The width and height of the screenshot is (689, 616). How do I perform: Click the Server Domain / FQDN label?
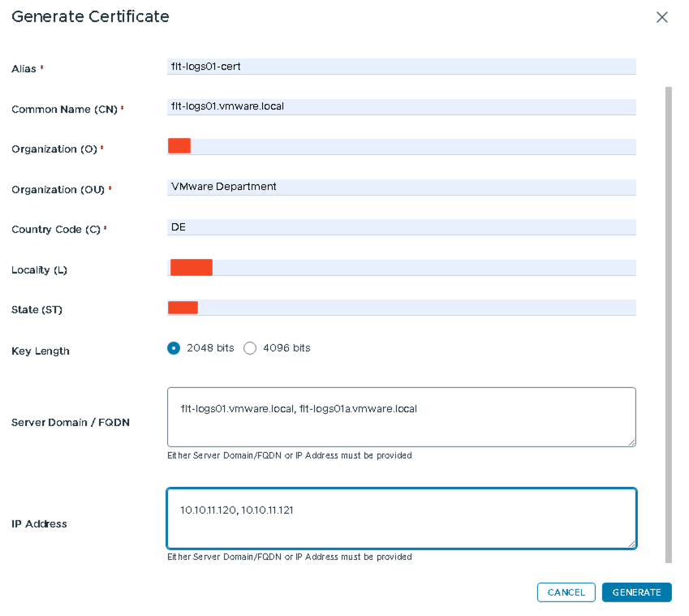pos(71,423)
